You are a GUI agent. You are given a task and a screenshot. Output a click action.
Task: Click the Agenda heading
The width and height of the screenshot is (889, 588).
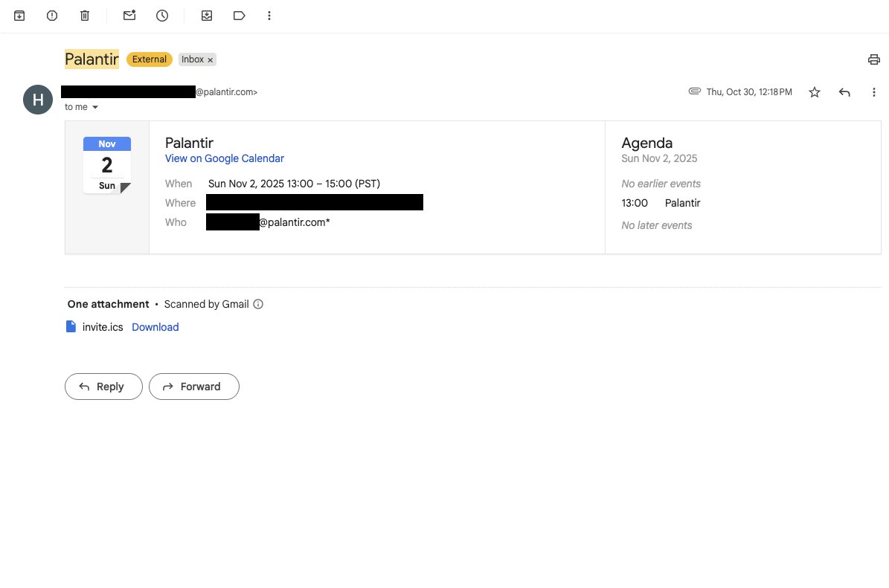tap(647, 143)
